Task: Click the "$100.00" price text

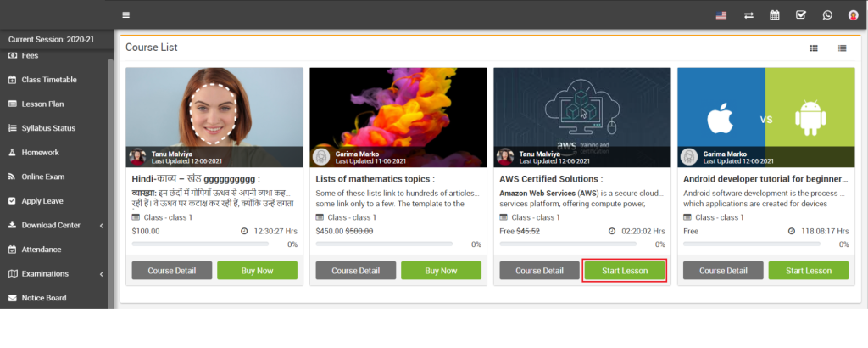Action: [146, 231]
